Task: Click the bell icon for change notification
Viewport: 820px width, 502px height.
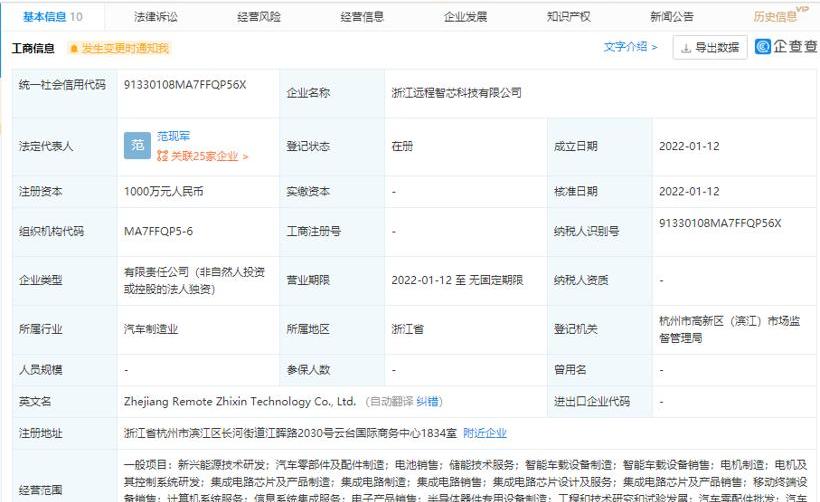Action: click(74, 49)
